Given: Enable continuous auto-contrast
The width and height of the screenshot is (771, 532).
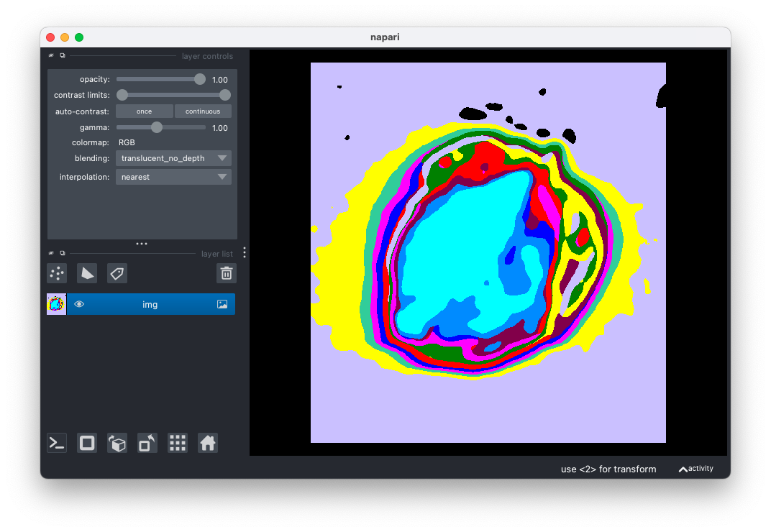Looking at the screenshot, I should coord(203,111).
